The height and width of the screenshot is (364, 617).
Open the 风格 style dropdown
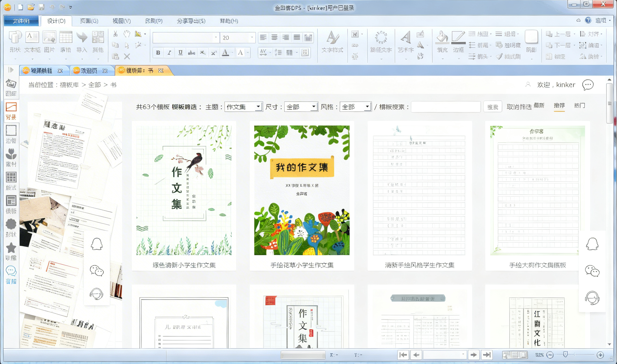click(x=355, y=107)
